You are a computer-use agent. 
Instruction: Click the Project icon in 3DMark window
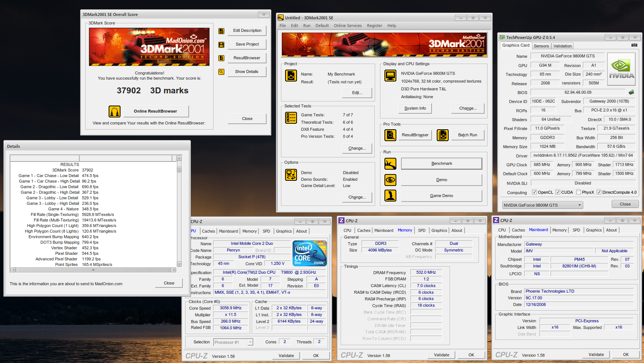click(291, 76)
